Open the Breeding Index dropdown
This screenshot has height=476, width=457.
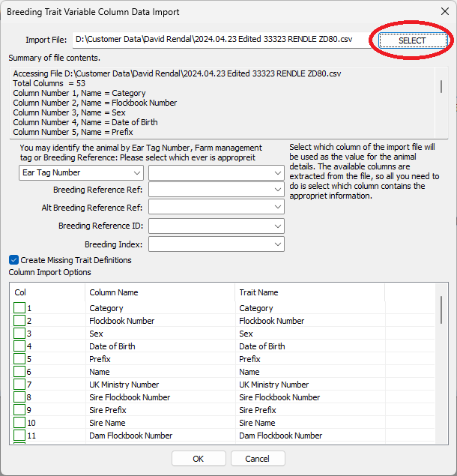pyautogui.click(x=217, y=244)
